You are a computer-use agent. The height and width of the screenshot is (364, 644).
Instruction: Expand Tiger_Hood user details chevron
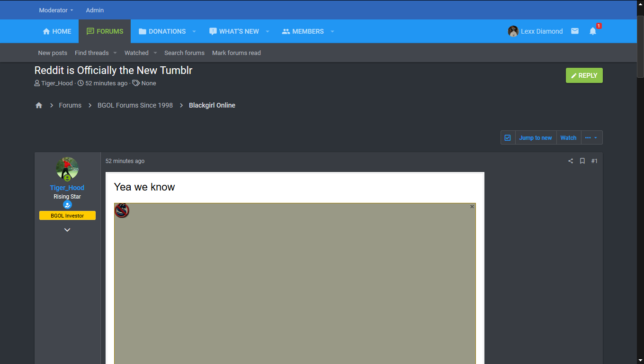[67, 230]
